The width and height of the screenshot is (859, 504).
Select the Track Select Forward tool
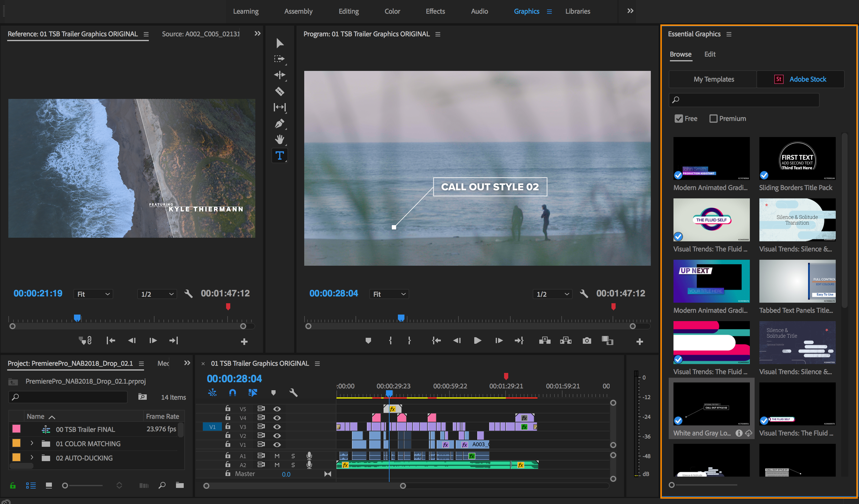point(281,58)
